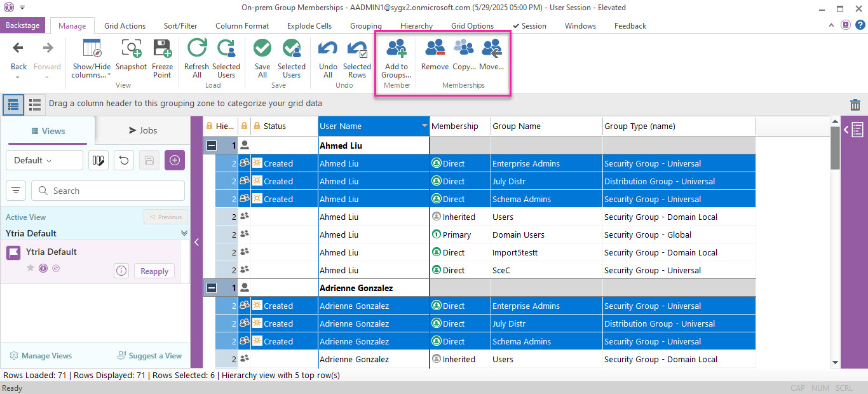Click the Freeze Point icon
The width and height of the screenshot is (868, 394).
[x=162, y=50]
